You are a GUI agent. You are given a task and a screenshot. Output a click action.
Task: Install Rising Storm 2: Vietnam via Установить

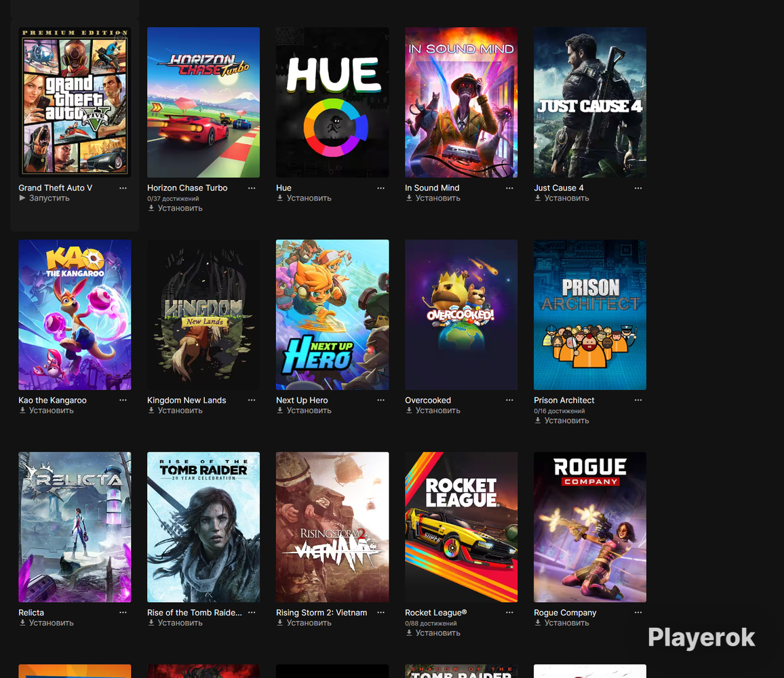(x=304, y=624)
